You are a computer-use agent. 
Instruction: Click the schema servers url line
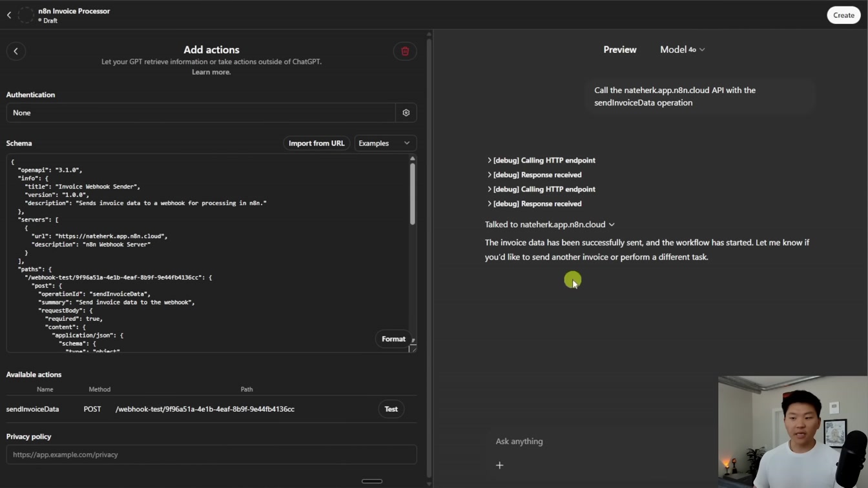click(99, 236)
